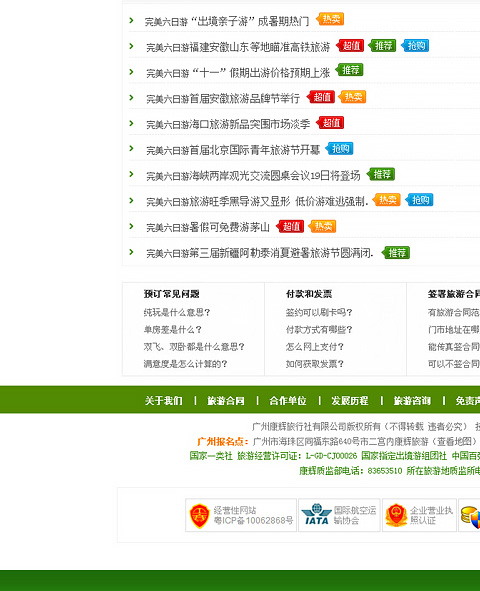Screen dimensions: 480x591
Task: Open the 旅游合同 footer menu item
Action: [x=226, y=400]
